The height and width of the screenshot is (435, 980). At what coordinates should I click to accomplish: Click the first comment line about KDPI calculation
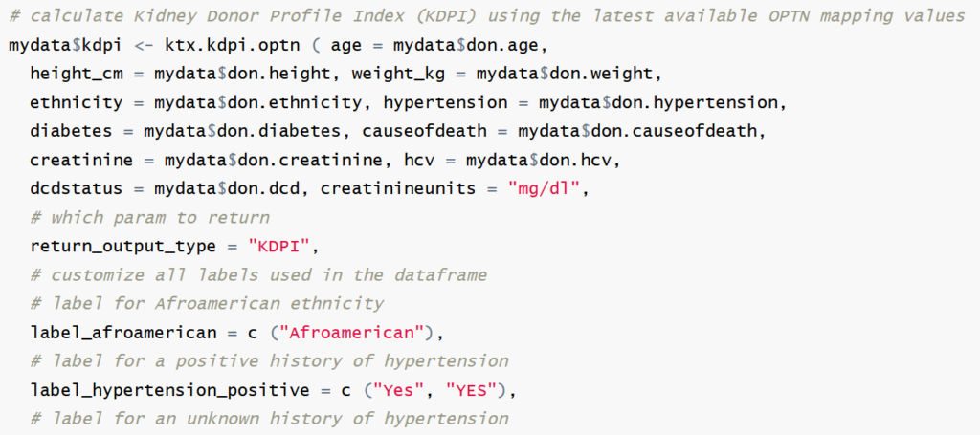pos(485,16)
